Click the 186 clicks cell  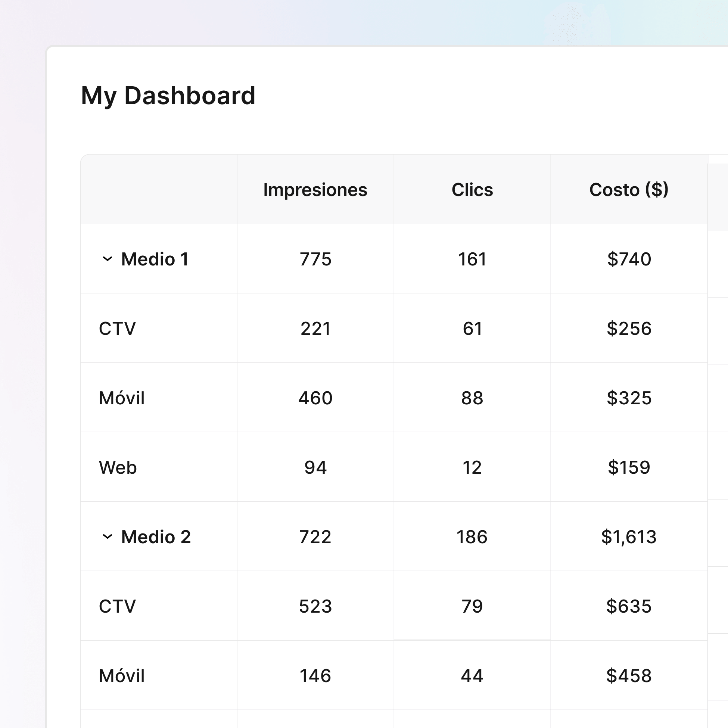(472, 537)
